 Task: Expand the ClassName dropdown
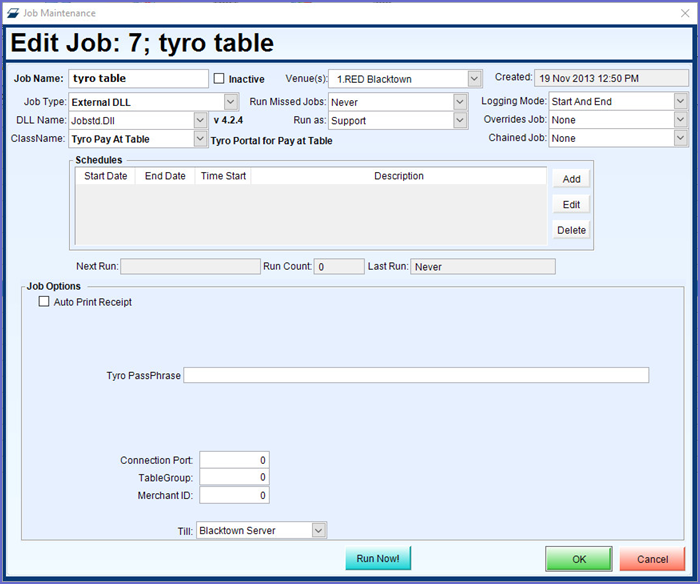click(x=201, y=139)
